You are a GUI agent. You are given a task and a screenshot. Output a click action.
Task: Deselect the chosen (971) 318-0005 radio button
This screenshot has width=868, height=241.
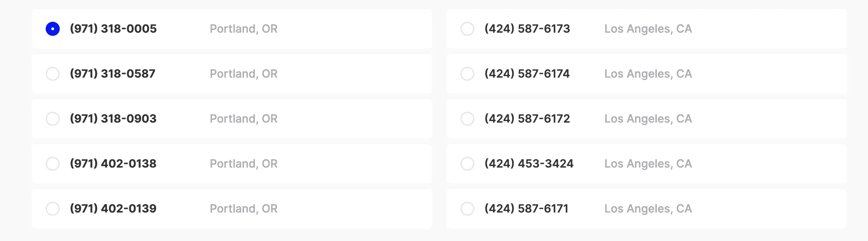click(x=53, y=29)
